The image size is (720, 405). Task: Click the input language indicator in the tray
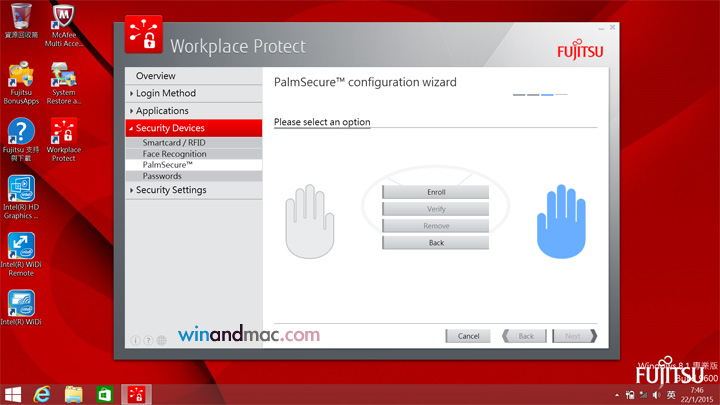tap(671, 395)
